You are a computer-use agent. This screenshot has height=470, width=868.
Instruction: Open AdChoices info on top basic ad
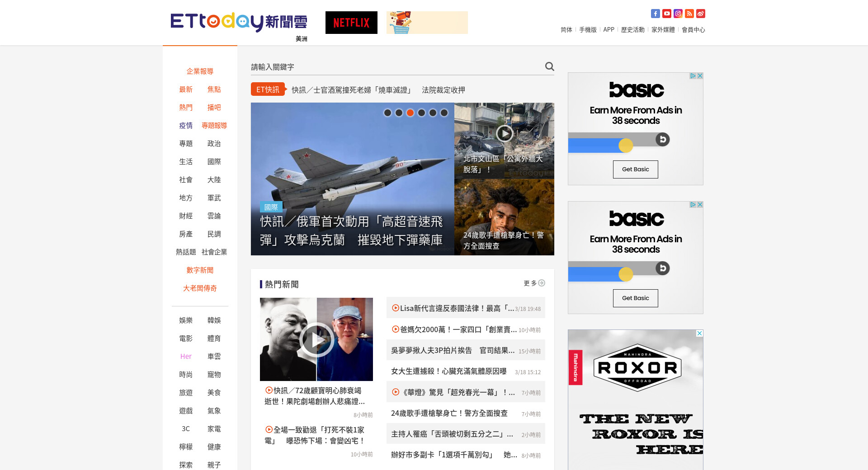[692, 76]
